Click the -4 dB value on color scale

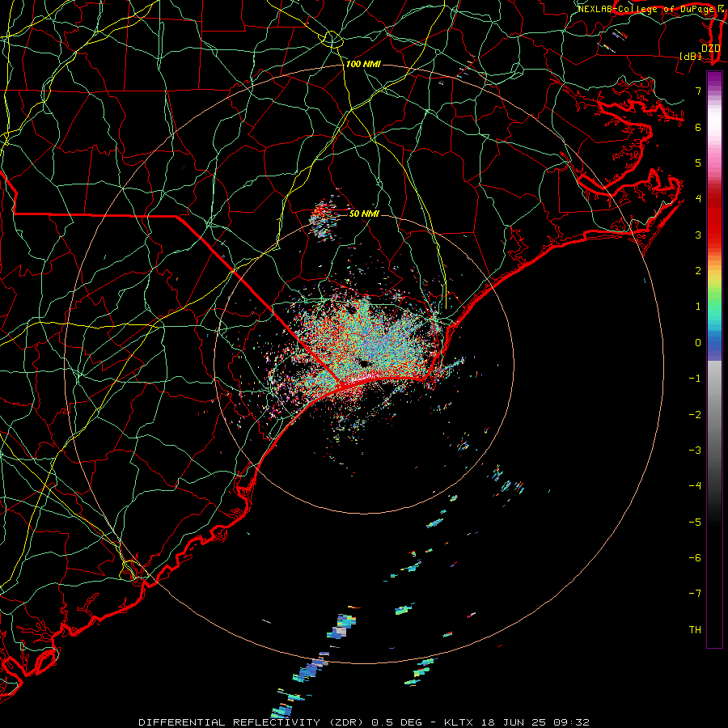695,485
